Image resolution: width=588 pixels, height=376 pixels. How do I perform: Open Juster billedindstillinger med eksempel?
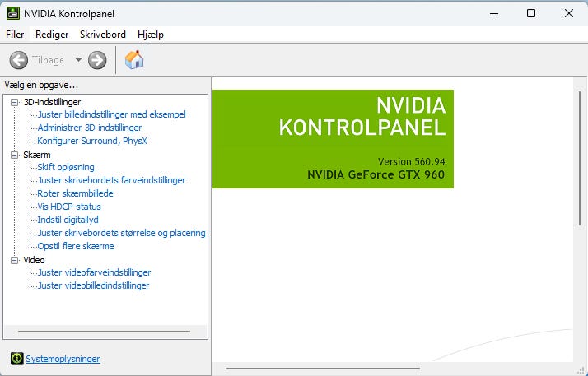(112, 114)
